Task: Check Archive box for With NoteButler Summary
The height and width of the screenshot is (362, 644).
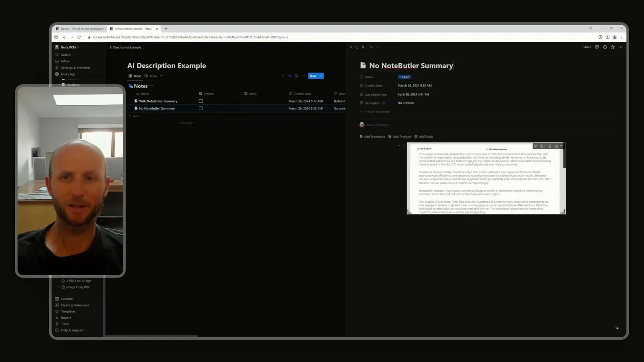Action: tap(200, 101)
